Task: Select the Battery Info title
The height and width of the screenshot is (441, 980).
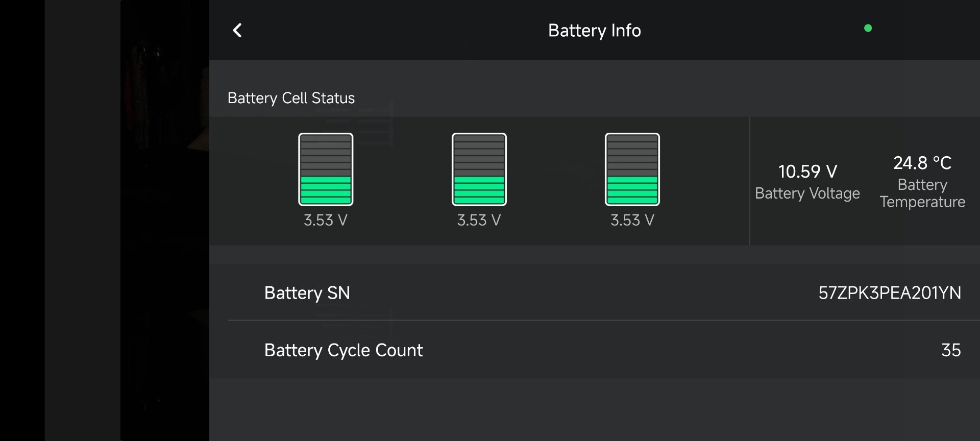Action: pos(594,31)
